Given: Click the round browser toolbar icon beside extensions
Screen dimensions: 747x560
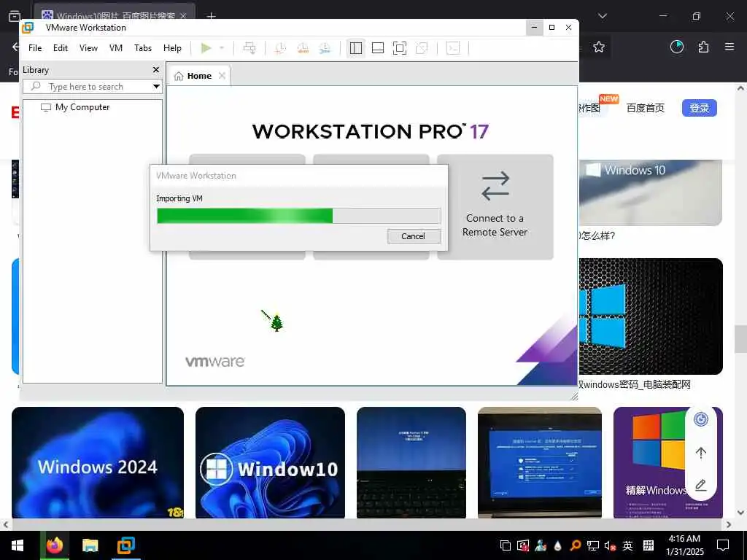Looking at the screenshot, I should pos(676,47).
